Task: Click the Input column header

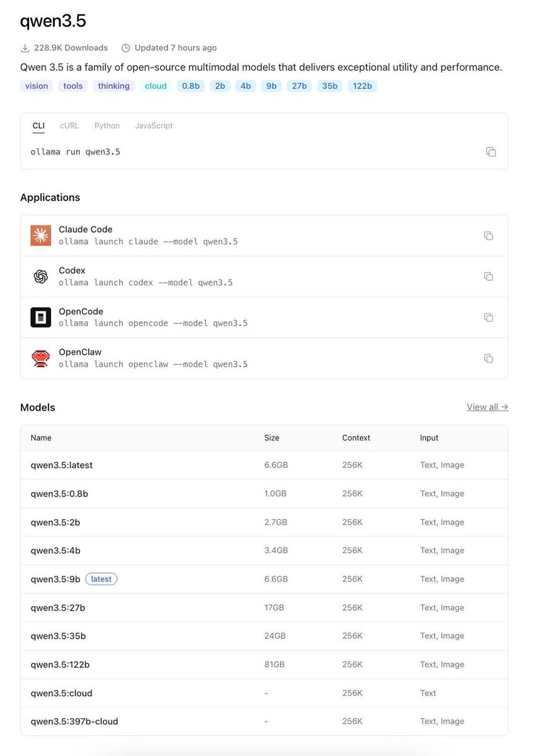Action: pos(430,438)
